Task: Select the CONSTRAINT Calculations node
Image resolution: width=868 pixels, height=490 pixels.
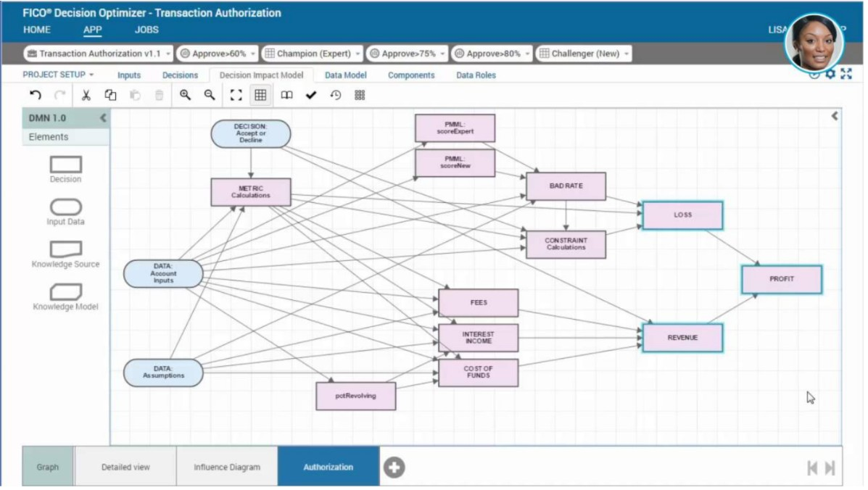Action: click(x=566, y=244)
